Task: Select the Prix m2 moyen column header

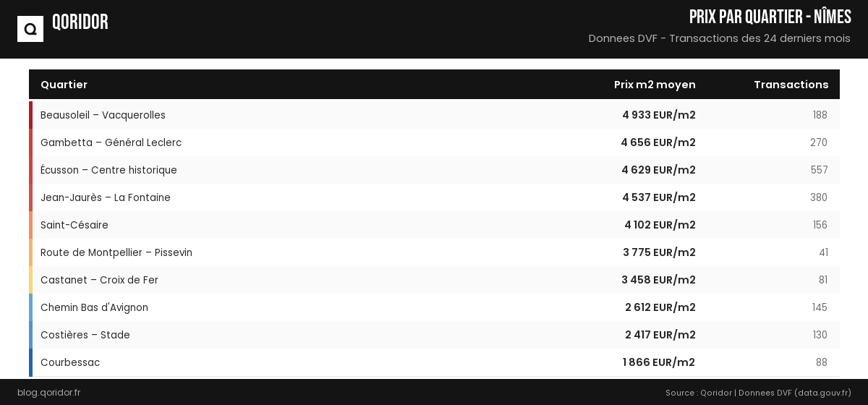Action: (655, 85)
